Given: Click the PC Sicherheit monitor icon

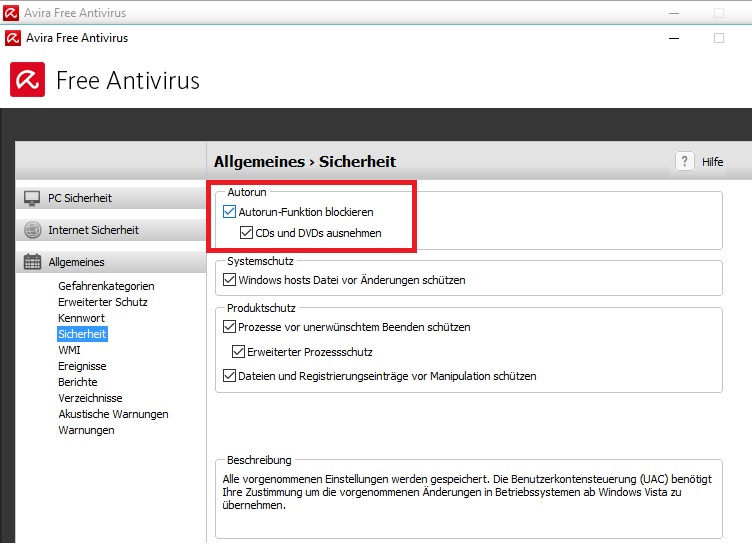Looking at the screenshot, I should 32,198.
